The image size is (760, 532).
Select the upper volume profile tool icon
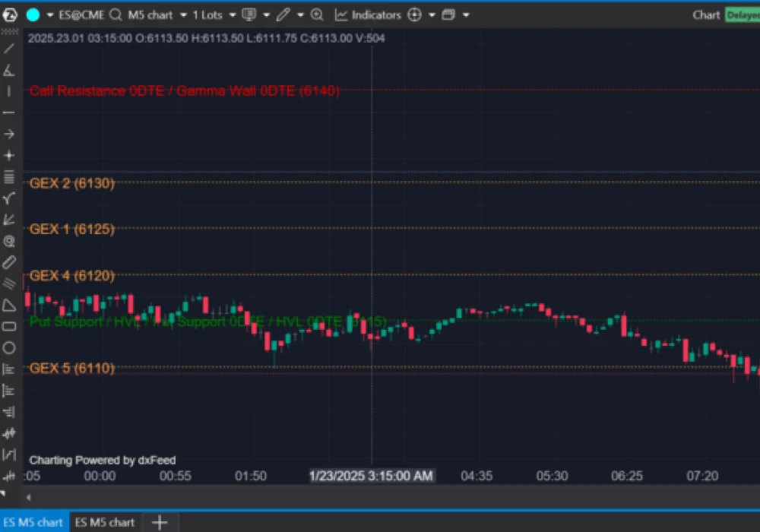click(8, 369)
